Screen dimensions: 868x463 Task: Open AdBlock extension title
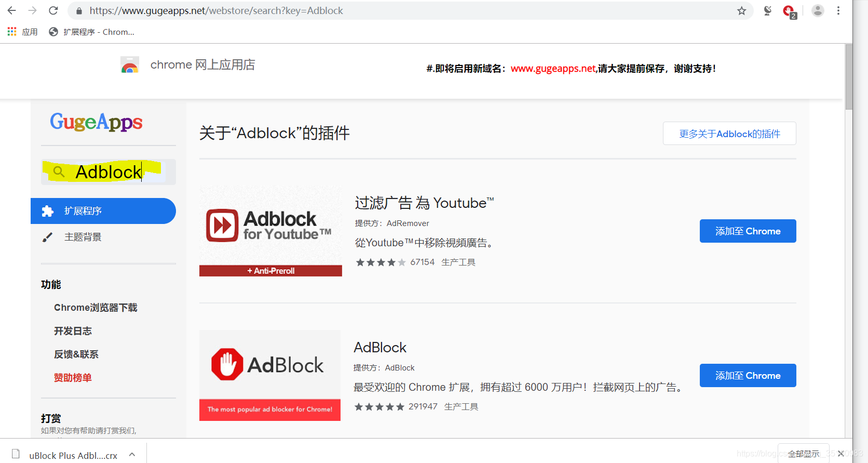[x=380, y=347]
